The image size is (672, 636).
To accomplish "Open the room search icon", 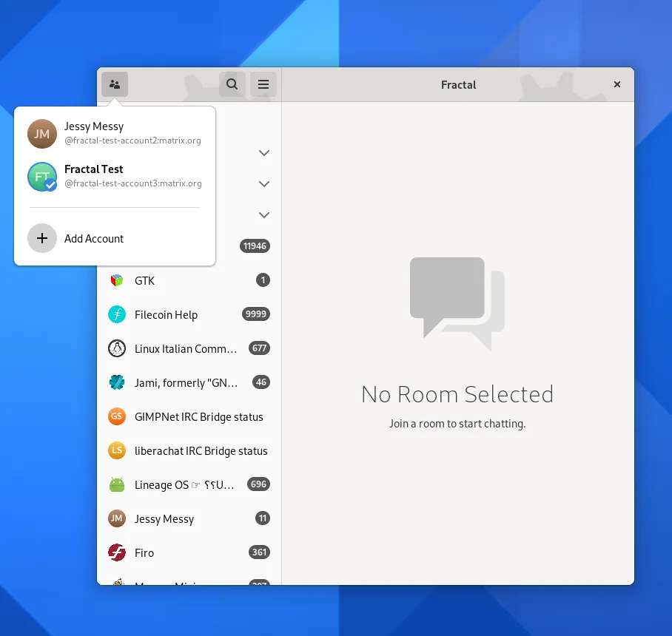I will point(232,84).
